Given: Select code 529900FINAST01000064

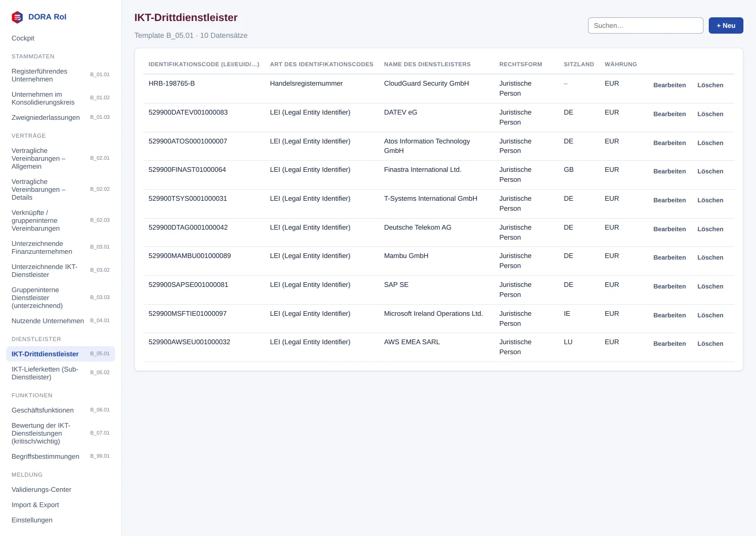Looking at the screenshot, I should (187, 170).
